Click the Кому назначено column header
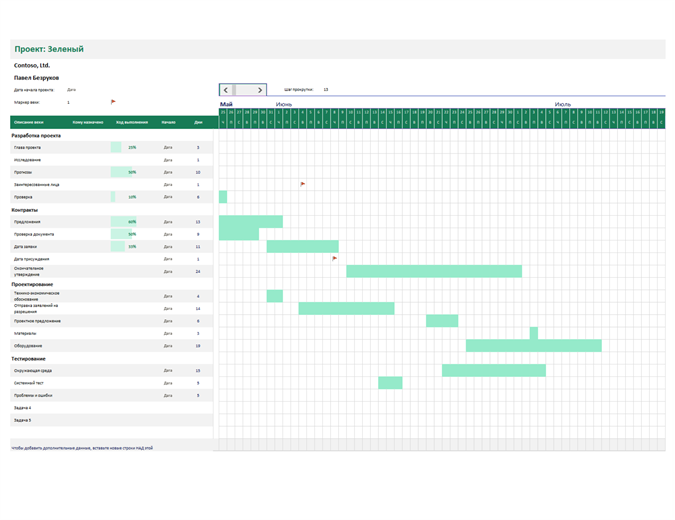Viewport: 675px width, 520px height. pos(88,122)
